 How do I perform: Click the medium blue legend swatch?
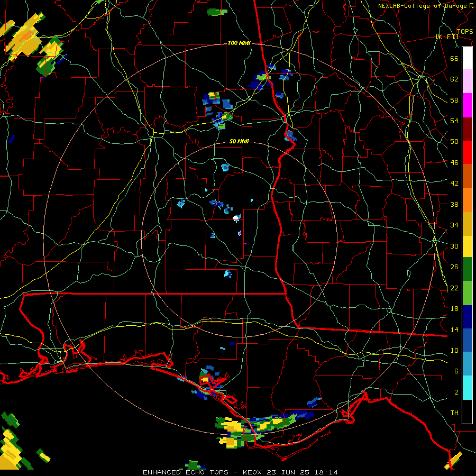pos(467,340)
